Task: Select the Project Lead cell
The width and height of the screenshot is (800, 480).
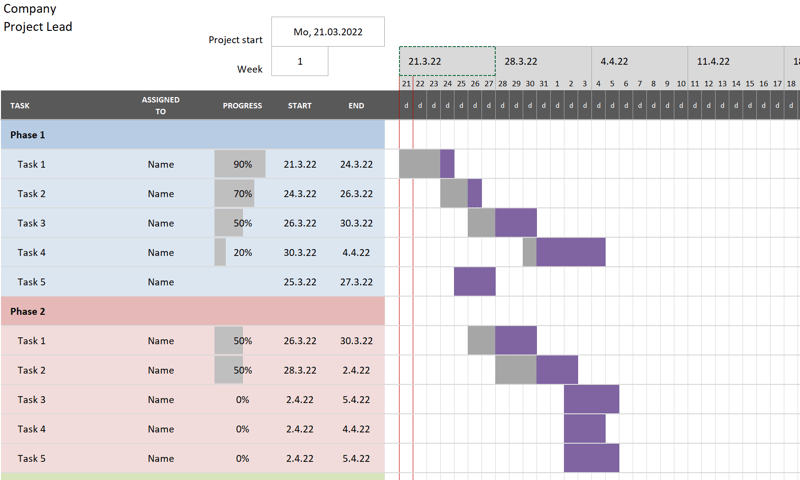Action: click(38, 27)
